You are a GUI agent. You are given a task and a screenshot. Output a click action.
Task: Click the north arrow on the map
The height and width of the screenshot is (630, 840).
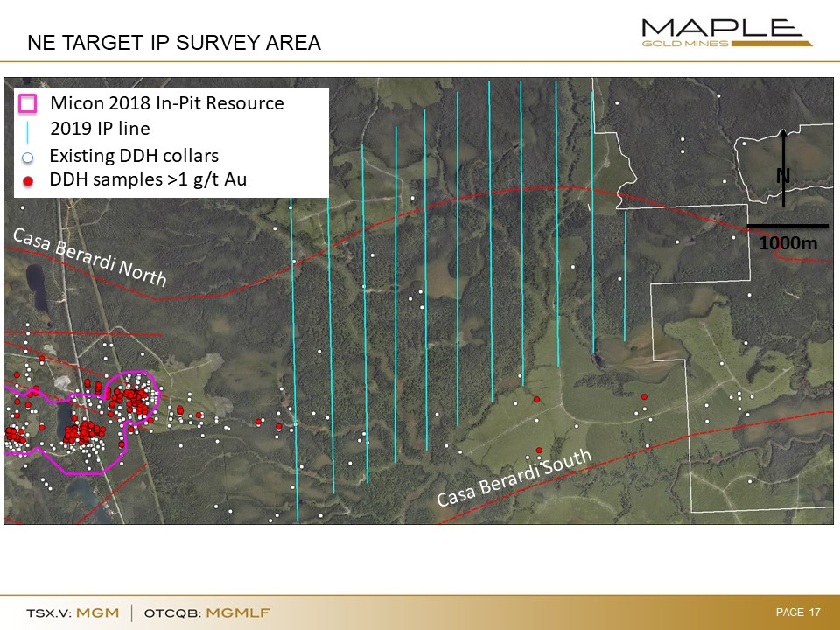783,168
